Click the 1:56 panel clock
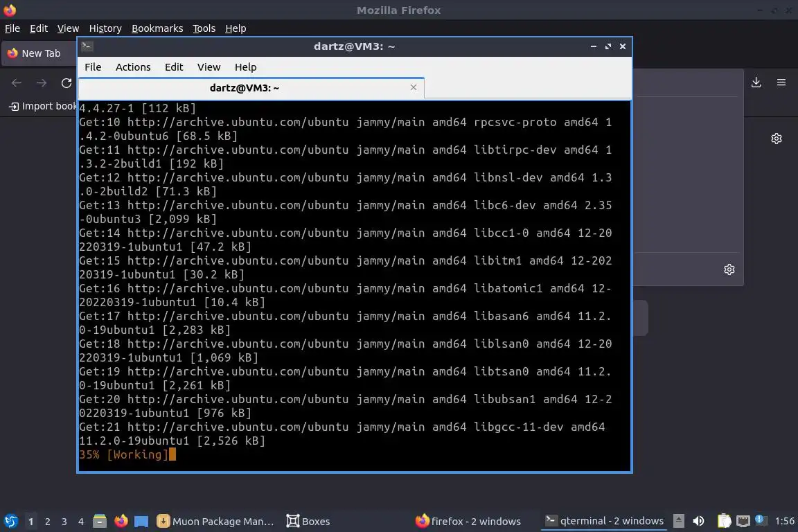Screen dimensions: 798x532 (x=784, y=521)
